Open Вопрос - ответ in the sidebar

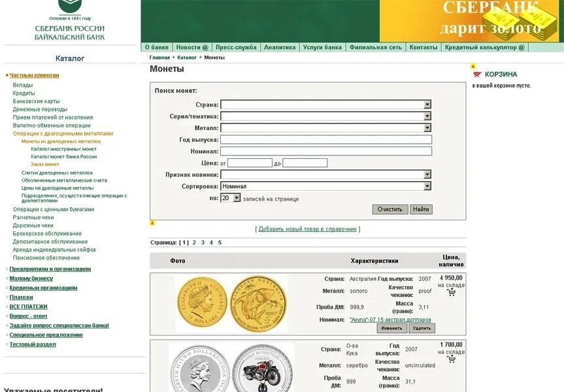click(x=28, y=316)
